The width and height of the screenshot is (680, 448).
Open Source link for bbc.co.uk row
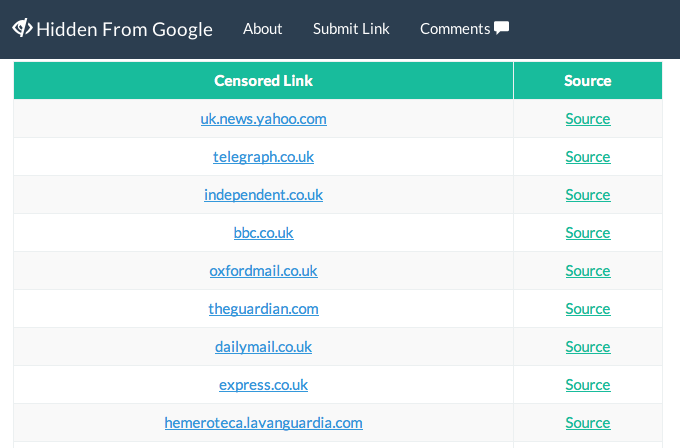(588, 233)
